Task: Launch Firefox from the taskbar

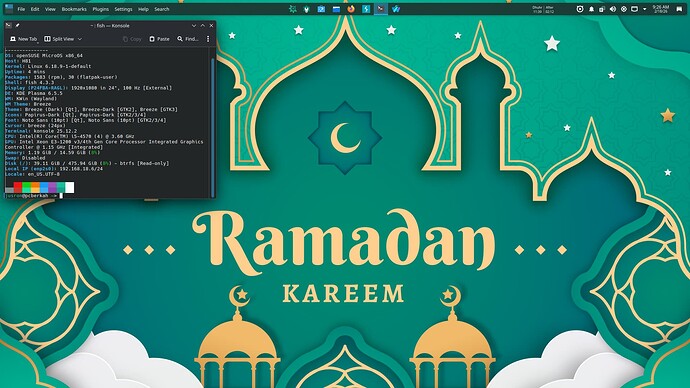Action: pyautogui.click(x=351, y=9)
